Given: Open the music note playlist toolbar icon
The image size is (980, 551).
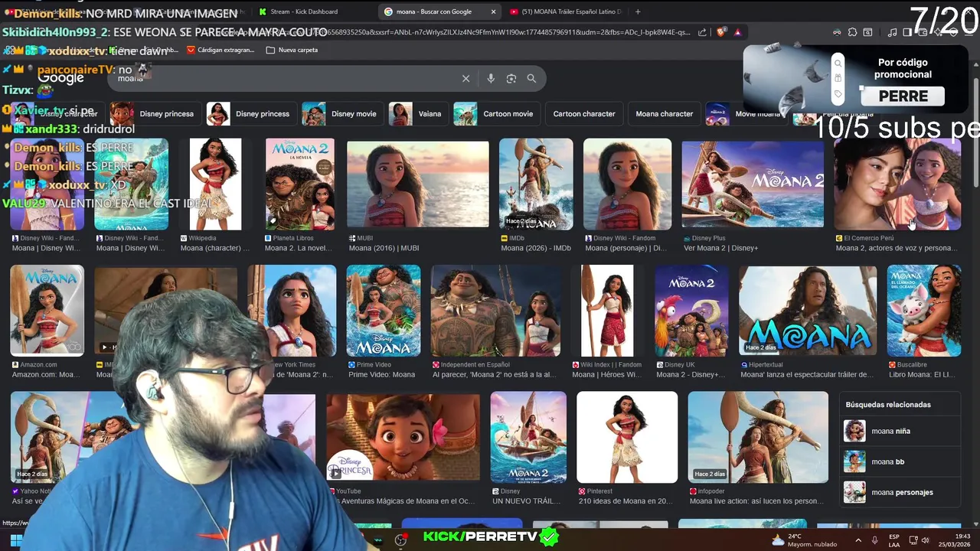Looking at the screenshot, I should 892,32.
